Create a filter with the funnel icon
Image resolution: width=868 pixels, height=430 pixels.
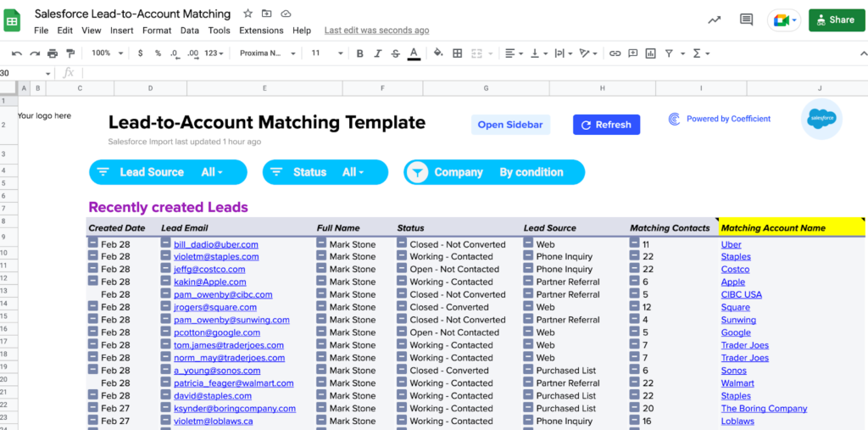(669, 53)
